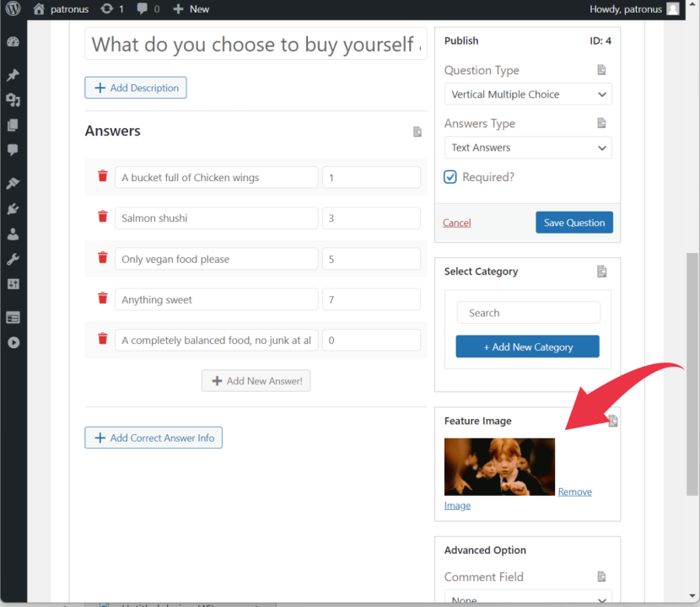Expand the Comment Field dropdown

pyautogui.click(x=528, y=598)
